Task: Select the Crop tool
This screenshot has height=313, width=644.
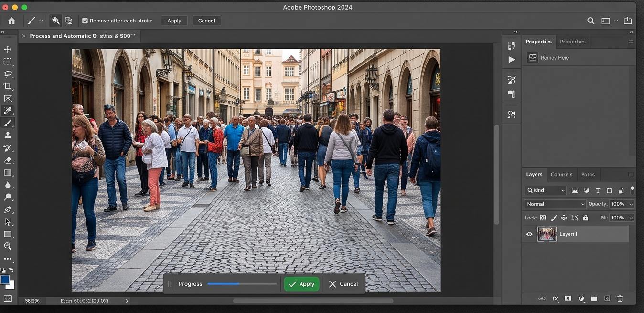Action: pos(8,86)
